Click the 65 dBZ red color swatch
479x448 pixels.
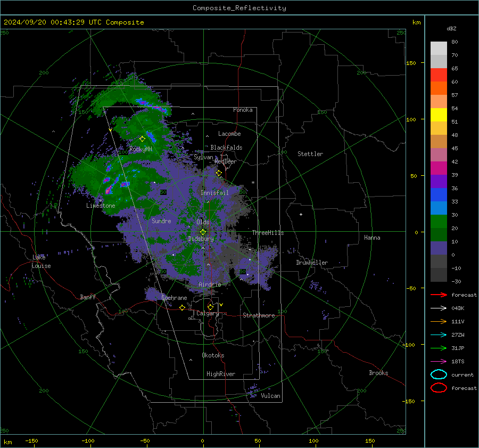pyautogui.click(x=439, y=75)
